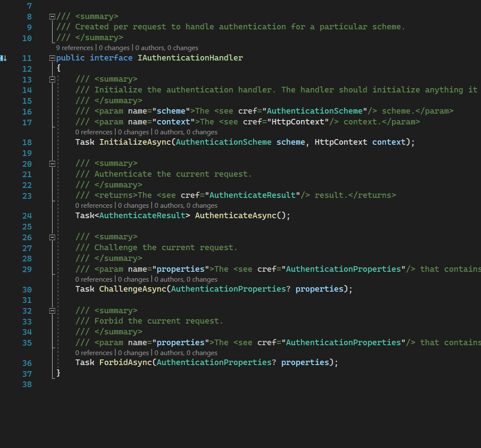The height and width of the screenshot is (448, 481).
Task: Place cursor on ChallengeAsync method name
Action: (x=133, y=289)
